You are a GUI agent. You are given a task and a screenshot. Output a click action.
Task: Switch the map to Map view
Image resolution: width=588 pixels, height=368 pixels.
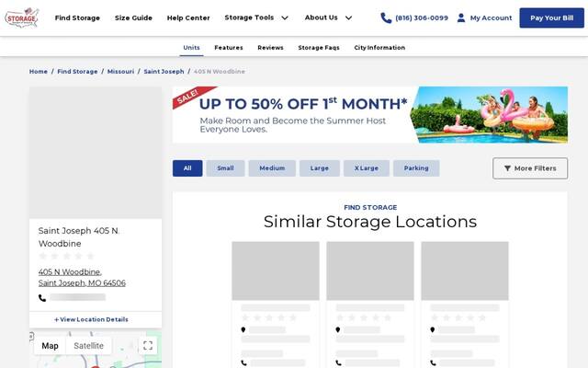tap(50, 346)
